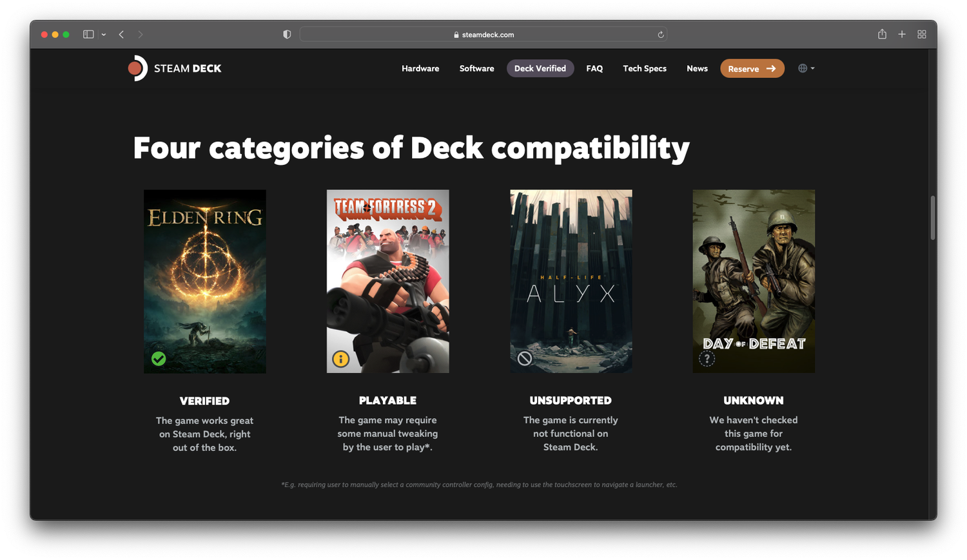Screen dimensions: 967x560
Task: Toggle the browser sidebar
Action: (x=88, y=34)
